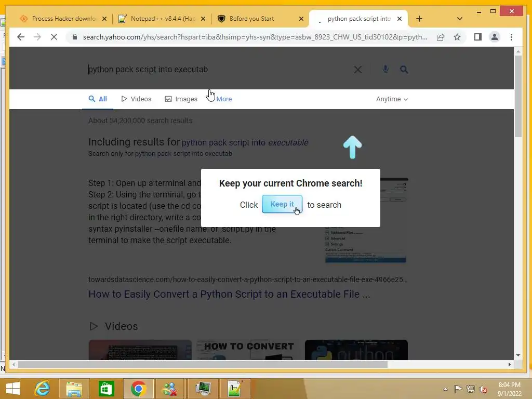This screenshot has width=532, height=399.
Task: Select the All results tab
Action: [98, 99]
